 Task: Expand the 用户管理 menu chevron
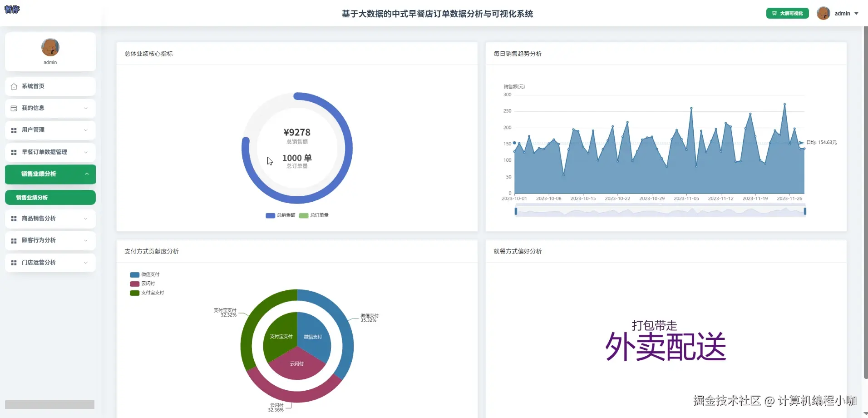pyautogui.click(x=86, y=130)
